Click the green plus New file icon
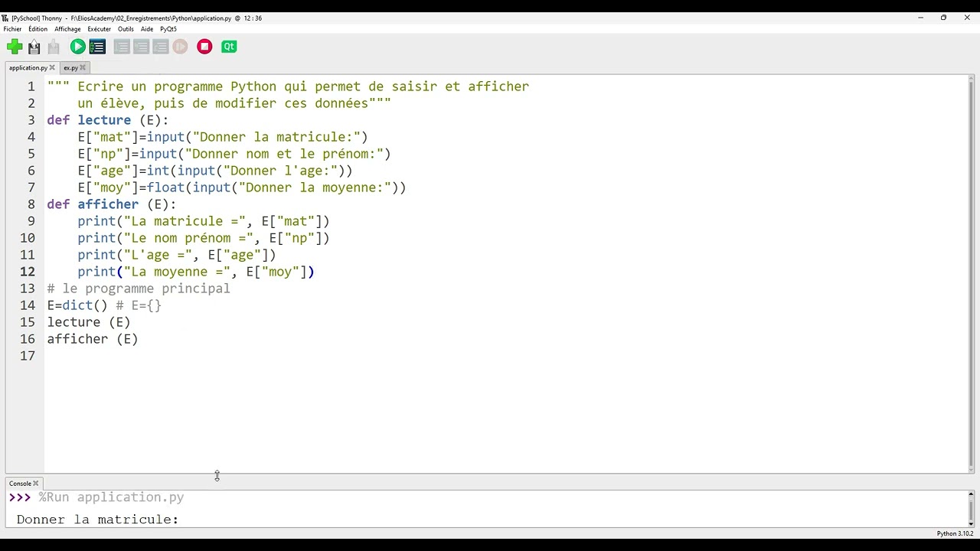This screenshot has height=551, width=980. [15, 47]
